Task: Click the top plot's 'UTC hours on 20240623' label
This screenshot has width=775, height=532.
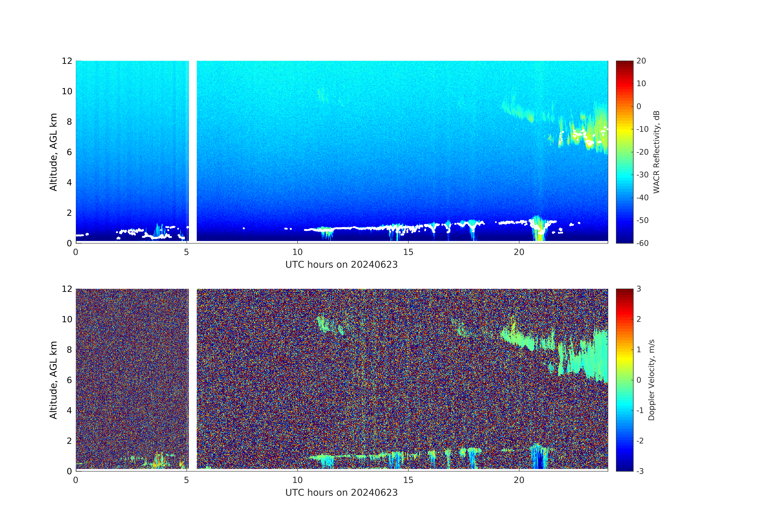Action: (341, 264)
